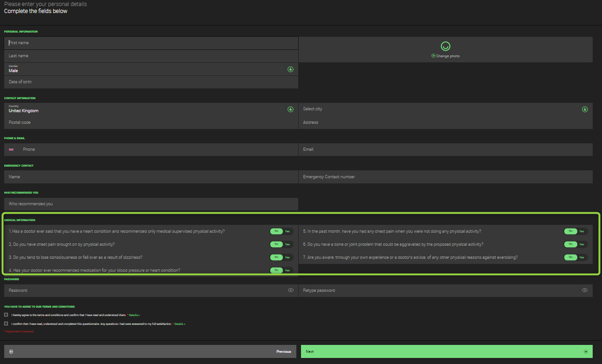Switch question 5 chest pain toggle to Yes

pos(581,231)
